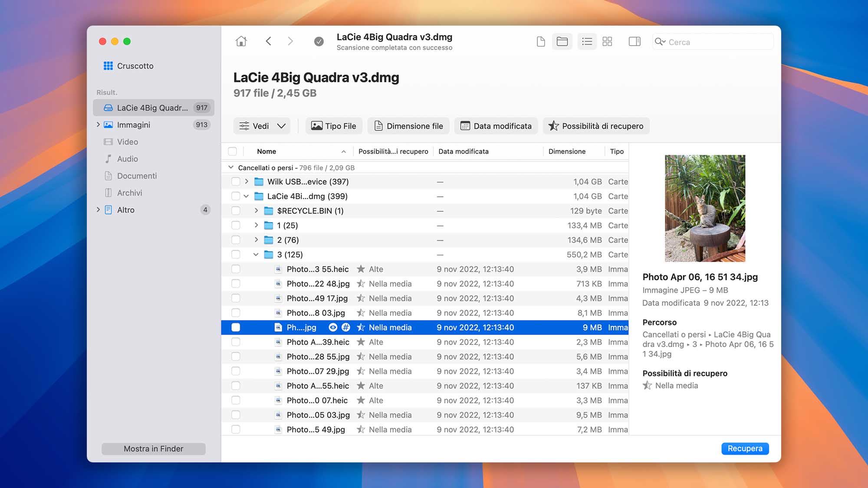Collapse folder 3 (125)
This screenshot has height=488, width=868.
256,255
